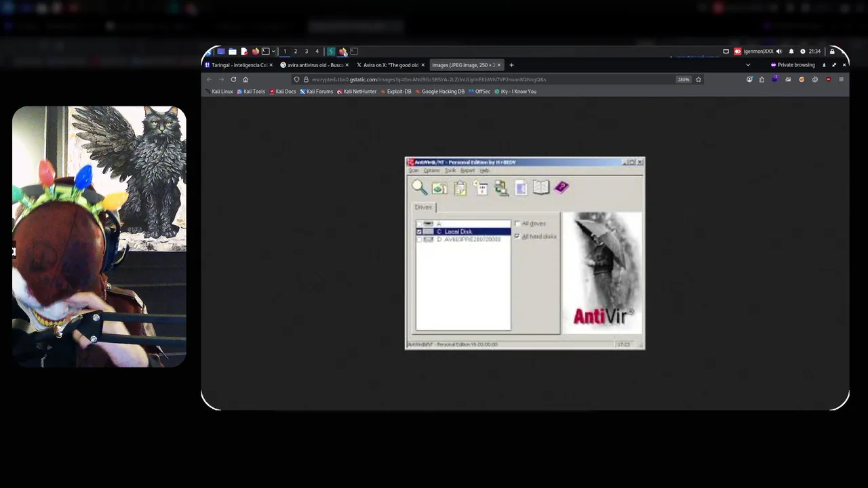Open Firefox account icon in toolbar

tap(749, 79)
